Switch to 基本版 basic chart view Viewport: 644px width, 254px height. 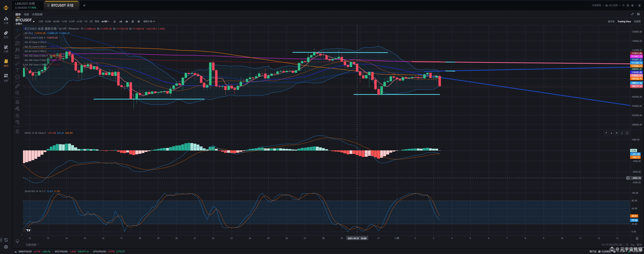click(x=611, y=22)
